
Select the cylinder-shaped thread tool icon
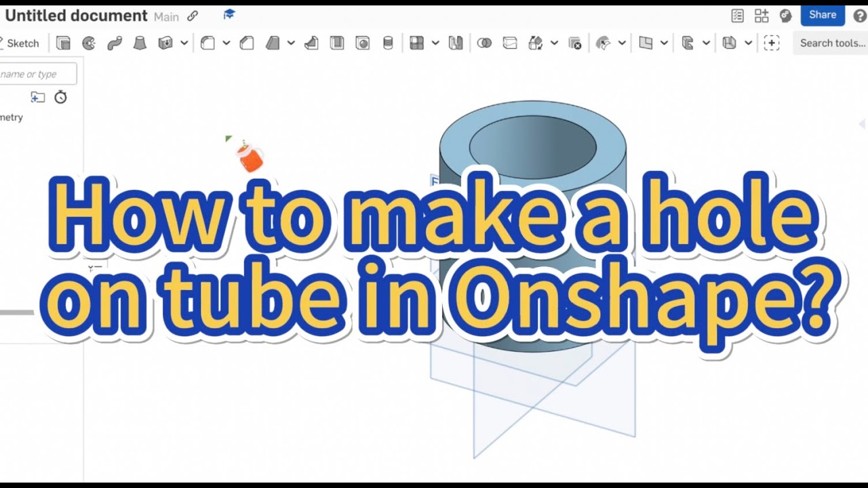388,43
